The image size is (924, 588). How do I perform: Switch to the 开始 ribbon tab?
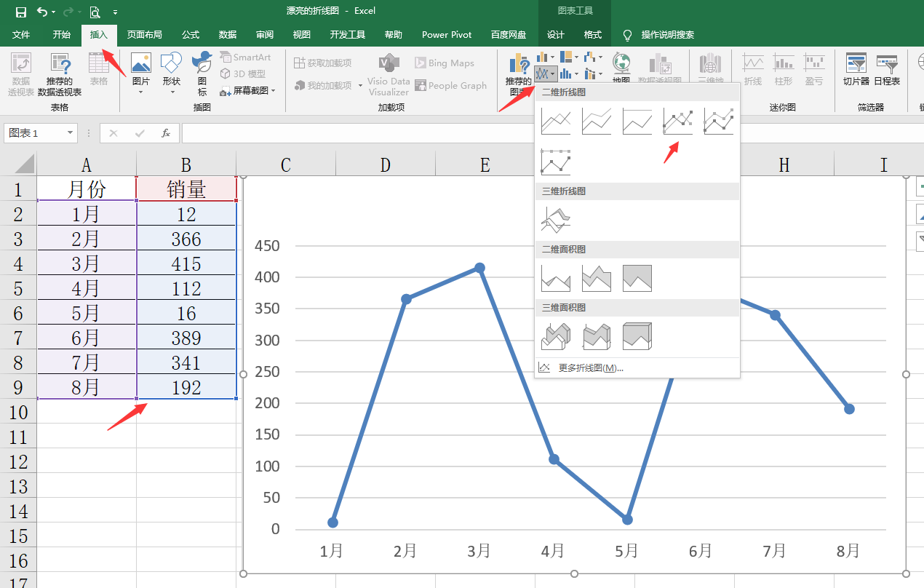pyautogui.click(x=62, y=34)
